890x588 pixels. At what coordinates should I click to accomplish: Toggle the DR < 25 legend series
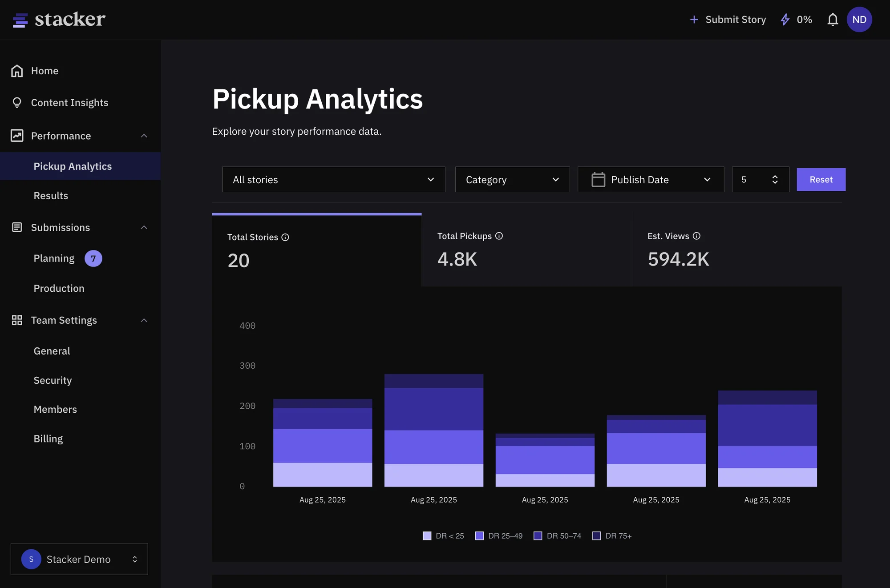[443, 536]
